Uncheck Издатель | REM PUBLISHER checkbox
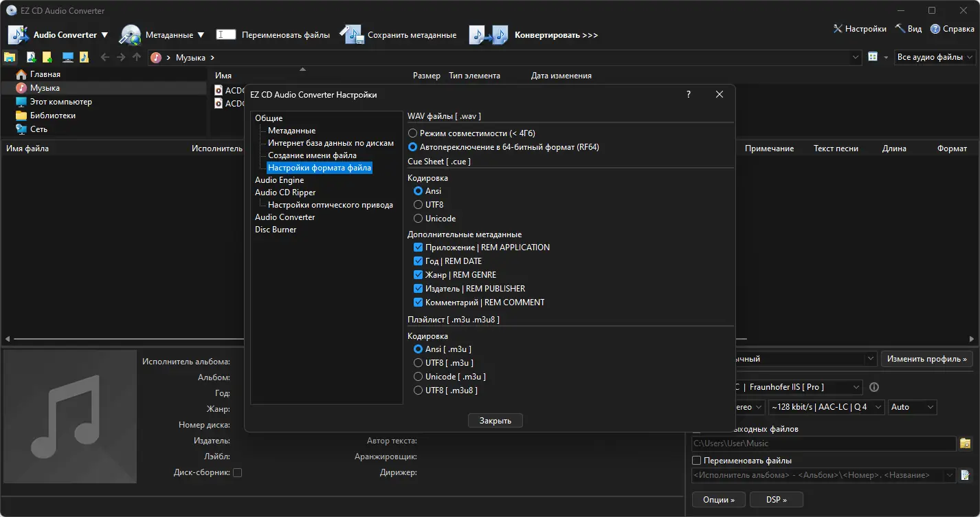The width and height of the screenshot is (980, 517). click(x=418, y=289)
